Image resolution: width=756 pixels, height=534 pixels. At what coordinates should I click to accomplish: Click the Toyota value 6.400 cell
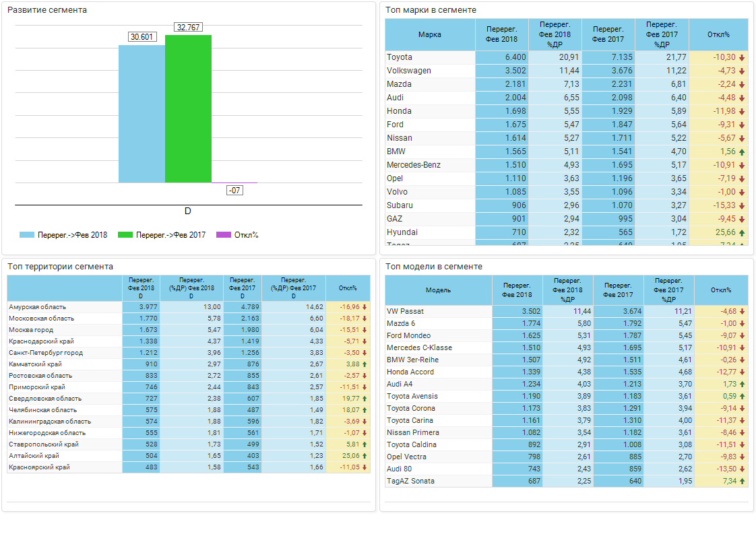pyautogui.click(x=502, y=57)
